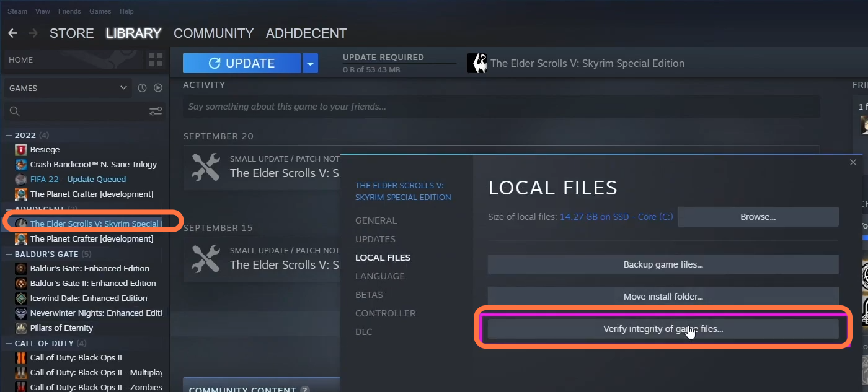868x392 pixels.
Task: Open the Games menu
Action: pyautogui.click(x=100, y=11)
